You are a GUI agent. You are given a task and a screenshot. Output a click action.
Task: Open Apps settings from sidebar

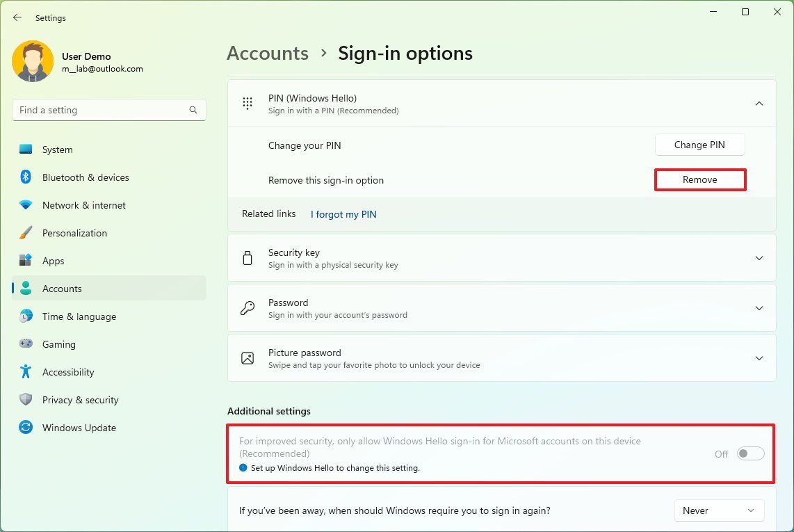click(26, 261)
